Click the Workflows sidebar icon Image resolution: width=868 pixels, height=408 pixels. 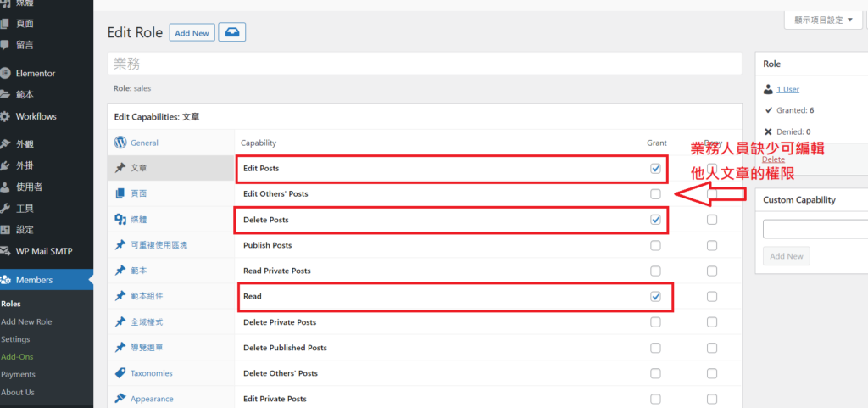[x=6, y=116]
